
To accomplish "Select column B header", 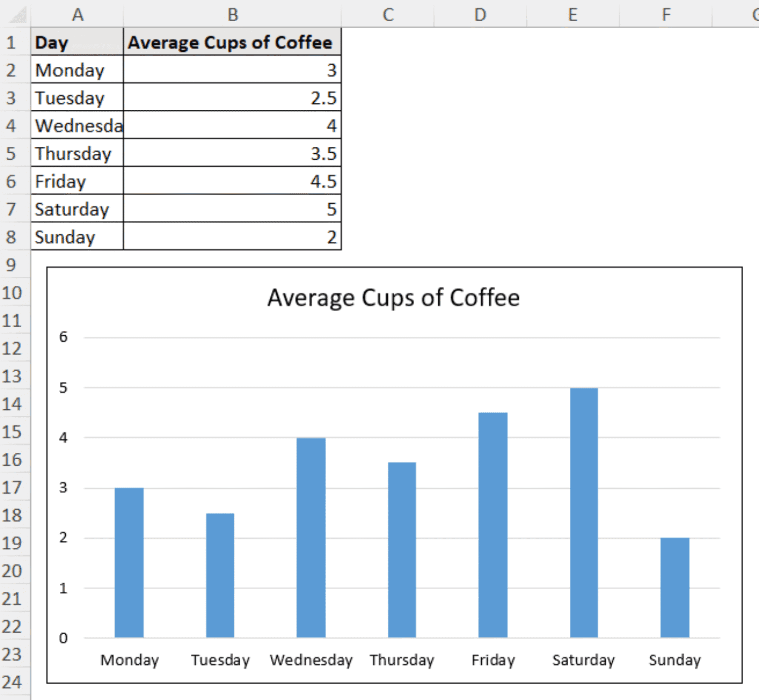I will tap(232, 14).
